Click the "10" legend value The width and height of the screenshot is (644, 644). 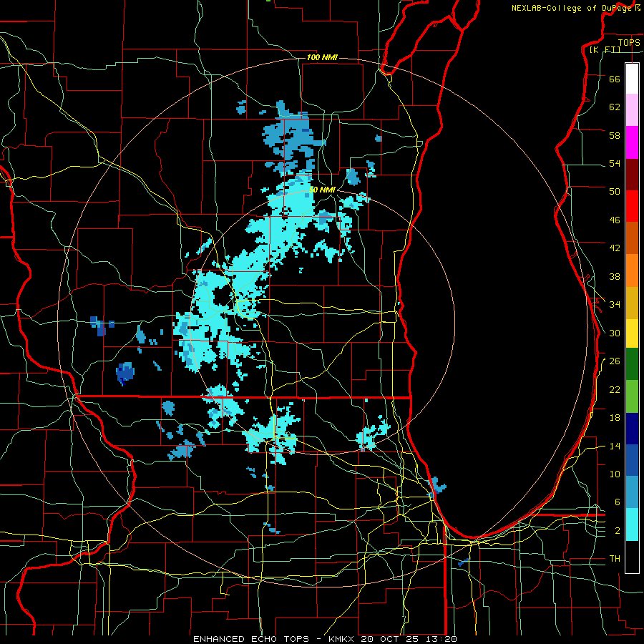[x=615, y=474]
